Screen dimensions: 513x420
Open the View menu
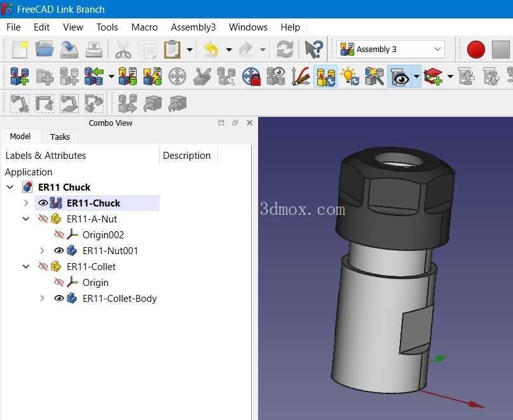[73, 27]
